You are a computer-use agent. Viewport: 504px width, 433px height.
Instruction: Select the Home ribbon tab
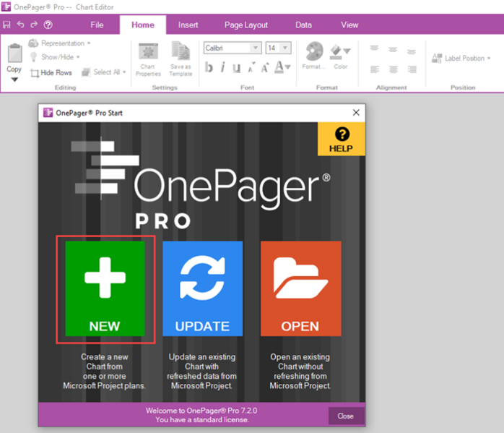(x=143, y=25)
